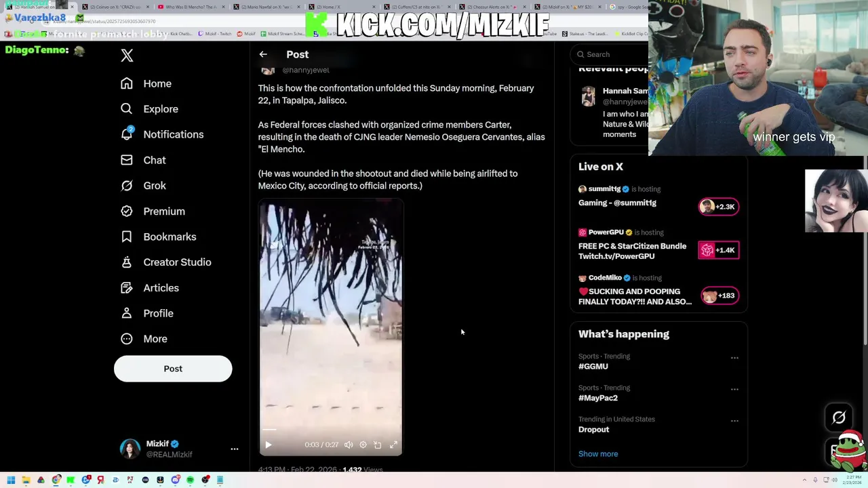Click the blue Post button
Viewport: 868px width, 488px height.
click(173, 369)
